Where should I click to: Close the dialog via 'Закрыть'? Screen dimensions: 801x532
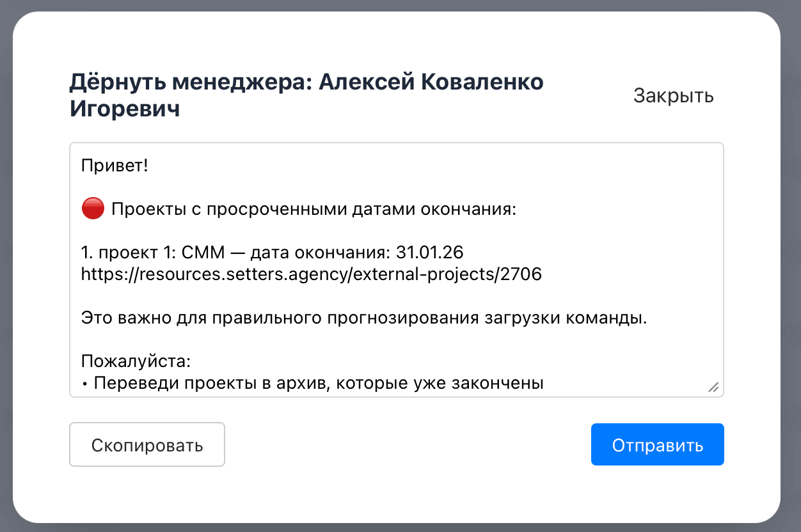click(x=673, y=95)
